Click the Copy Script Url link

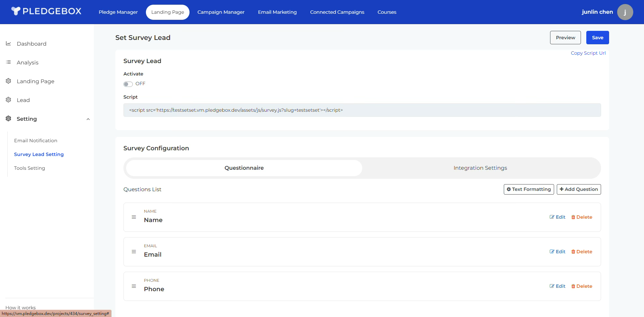click(588, 53)
